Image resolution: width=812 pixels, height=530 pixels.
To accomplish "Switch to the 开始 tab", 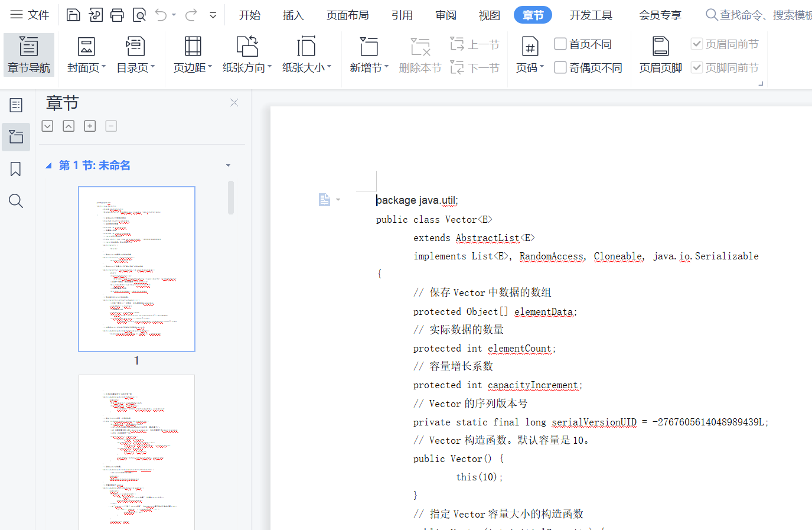I will (250, 15).
